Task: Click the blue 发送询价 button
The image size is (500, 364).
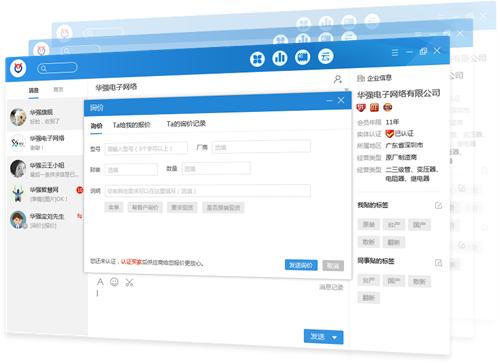Action: (301, 265)
